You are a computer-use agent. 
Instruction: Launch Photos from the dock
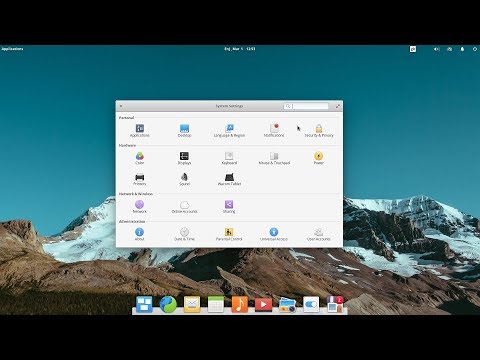click(287, 305)
